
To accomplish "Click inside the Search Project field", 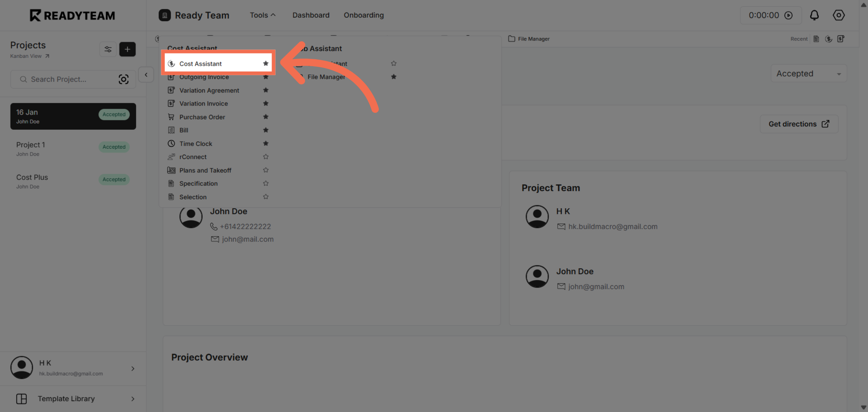I will pos(65,79).
